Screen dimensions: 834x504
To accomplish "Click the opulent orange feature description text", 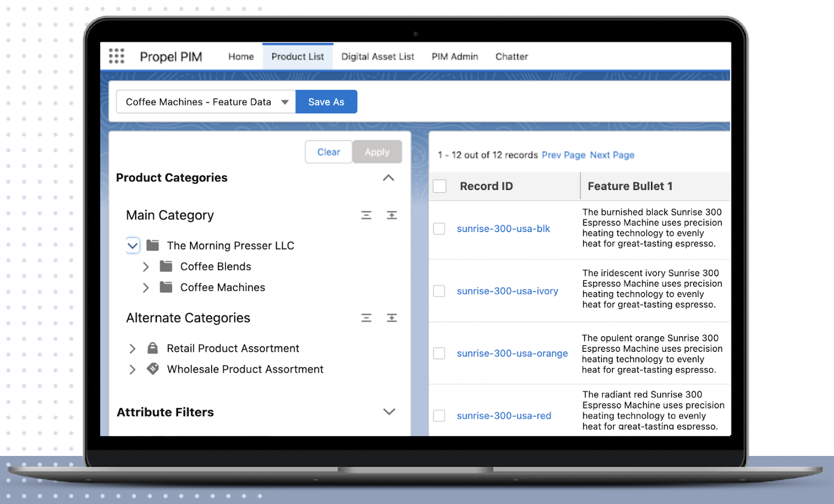I will [652, 354].
